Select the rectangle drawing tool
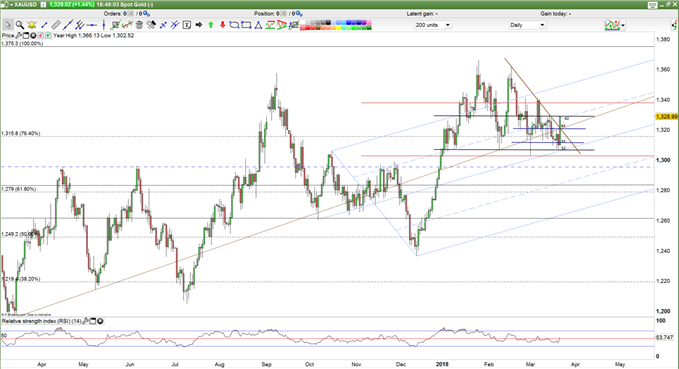This screenshot has width=679, height=369. tap(246, 25)
